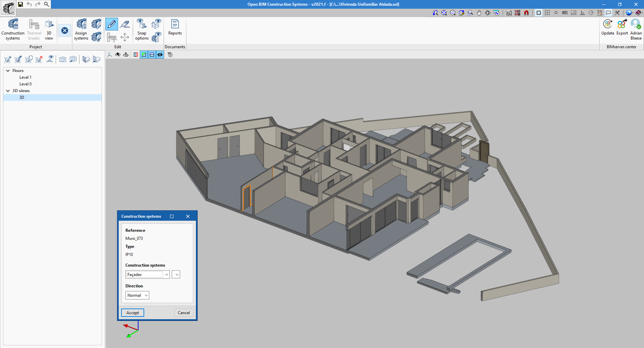Save project with the floppy disk icon

pos(20,4)
